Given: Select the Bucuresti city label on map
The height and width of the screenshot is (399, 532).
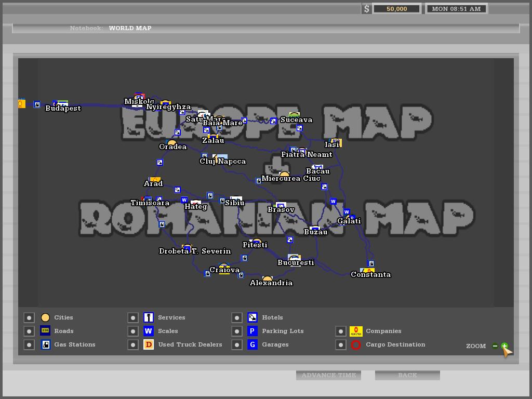Looking at the screenshot, I should [296, 263].
